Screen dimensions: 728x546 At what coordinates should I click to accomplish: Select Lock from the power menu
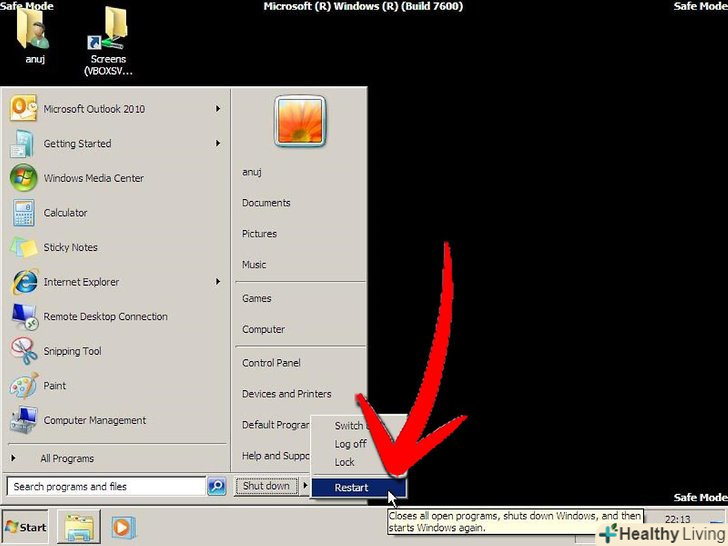(x=344, y=462)
